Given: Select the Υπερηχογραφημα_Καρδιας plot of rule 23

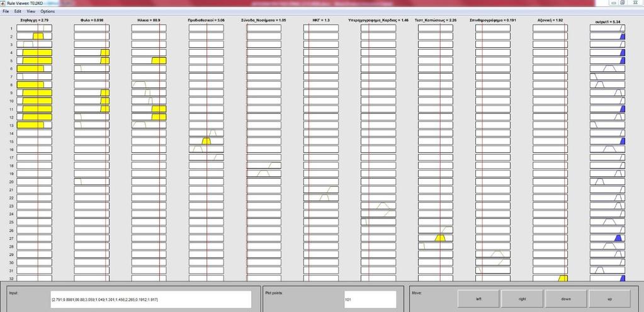Looking at the screenshot, I should tap(378, 205).
